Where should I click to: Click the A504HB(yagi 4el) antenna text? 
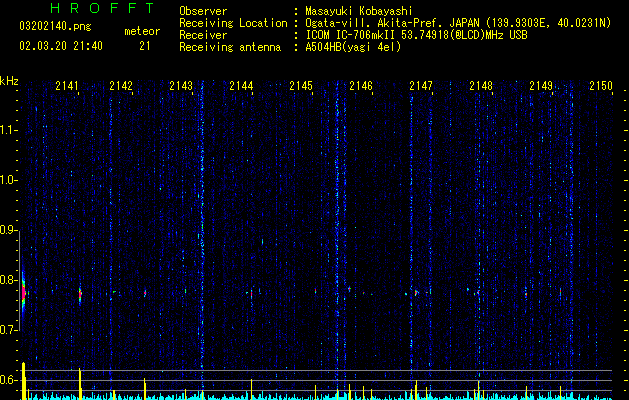tap(353, 47)
